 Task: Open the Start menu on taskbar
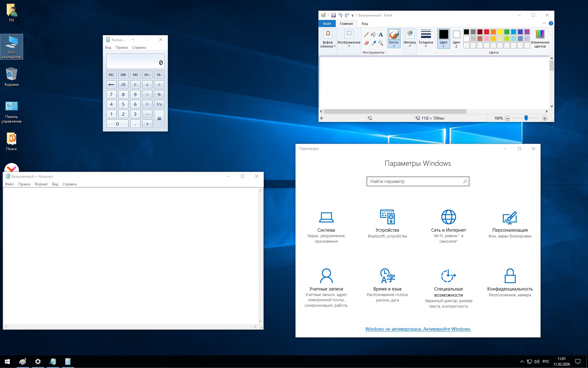(7, 362)
